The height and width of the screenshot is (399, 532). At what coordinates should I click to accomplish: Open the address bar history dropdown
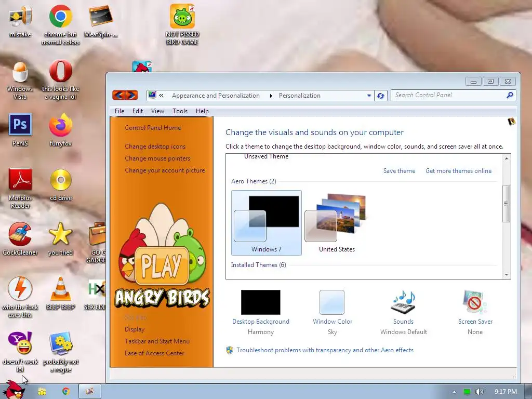pos(369,96)
